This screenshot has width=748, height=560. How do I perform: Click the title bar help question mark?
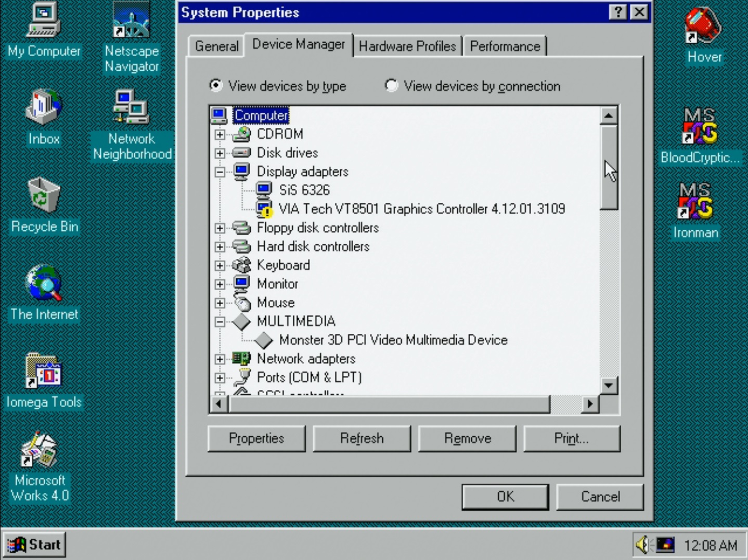(x=618, y=12)
